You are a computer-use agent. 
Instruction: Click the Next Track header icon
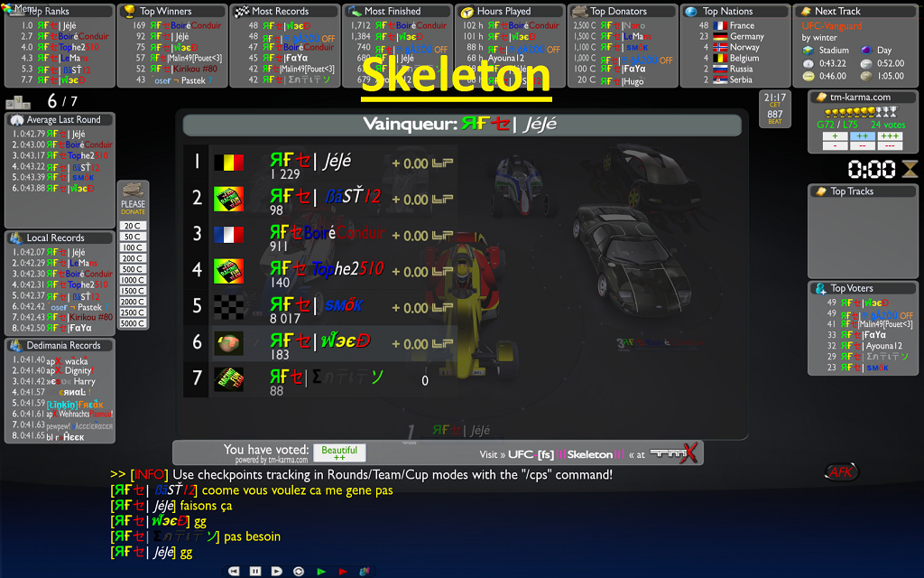pyautogui.click(x=805, y=11)
